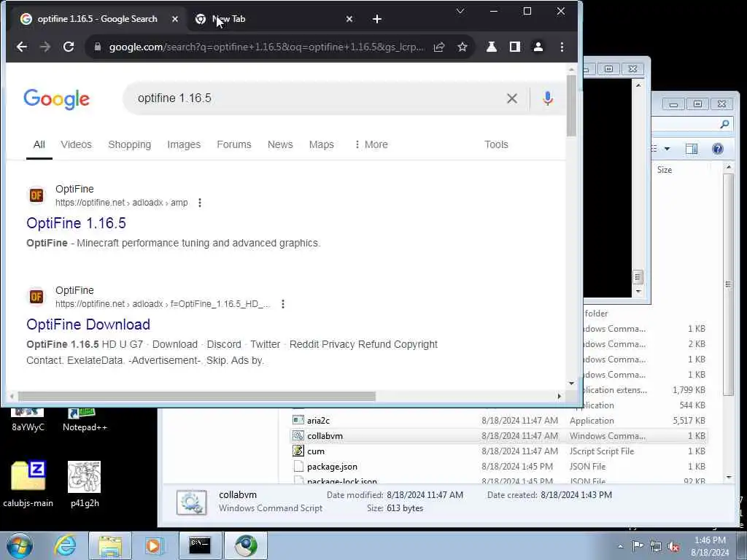The image size is (747, 560).
Task: Click Google logo to go home
Action: click(57, 99)
